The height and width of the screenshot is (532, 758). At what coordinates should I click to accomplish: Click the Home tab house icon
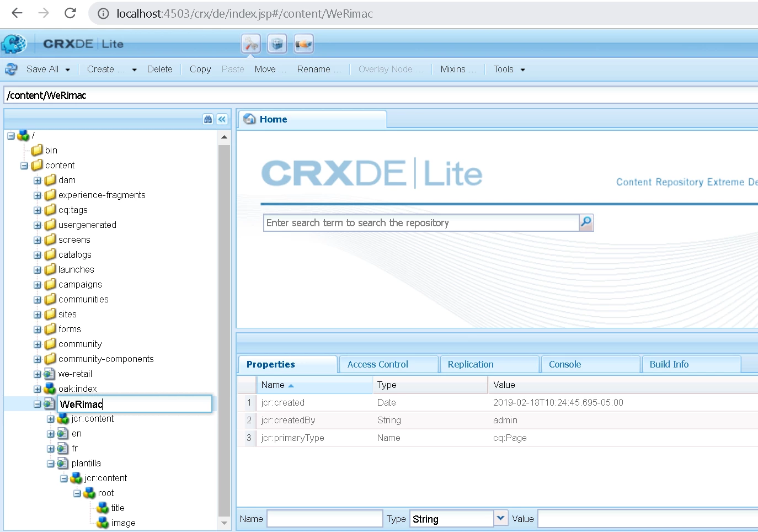(x=250, y=119)
